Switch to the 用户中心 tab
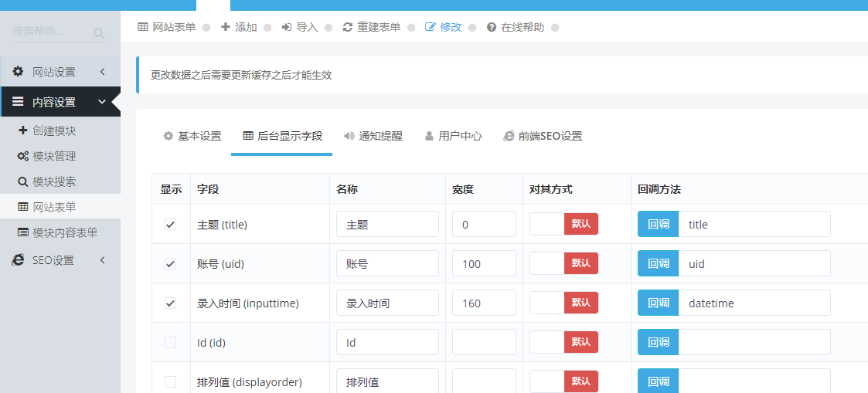The image size is (868, 393). click(x=453, y=136)
